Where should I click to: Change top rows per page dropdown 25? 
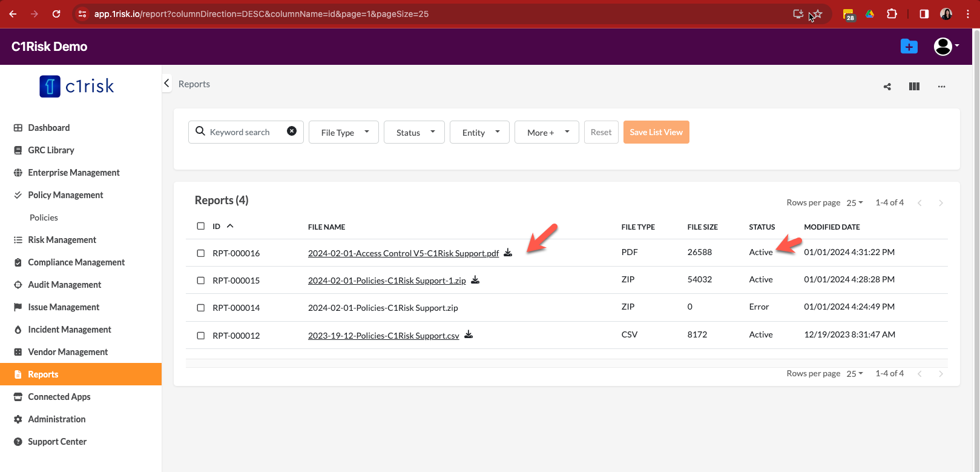tap(855, 203)
